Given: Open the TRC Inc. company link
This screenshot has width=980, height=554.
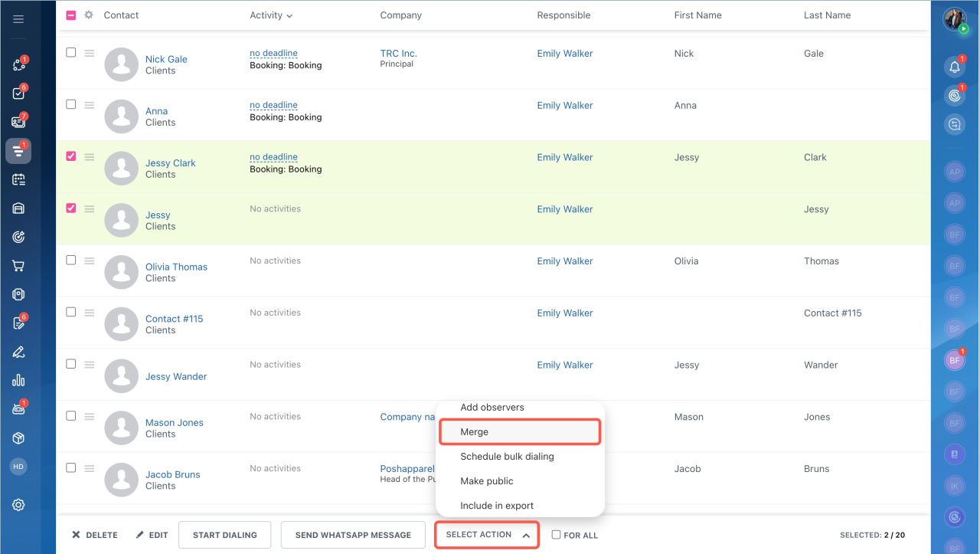Looking at the screenshot, I should pyautogui.click(x=398, y=54).
